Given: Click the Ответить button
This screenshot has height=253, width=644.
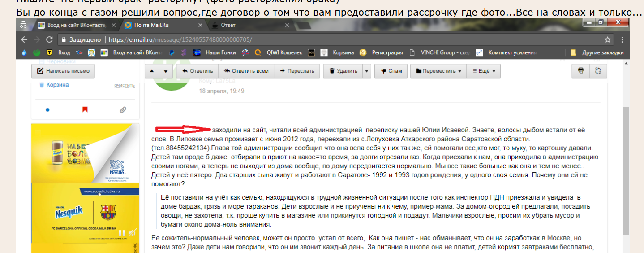Looking at the screenshot, I should click(197, 71).
